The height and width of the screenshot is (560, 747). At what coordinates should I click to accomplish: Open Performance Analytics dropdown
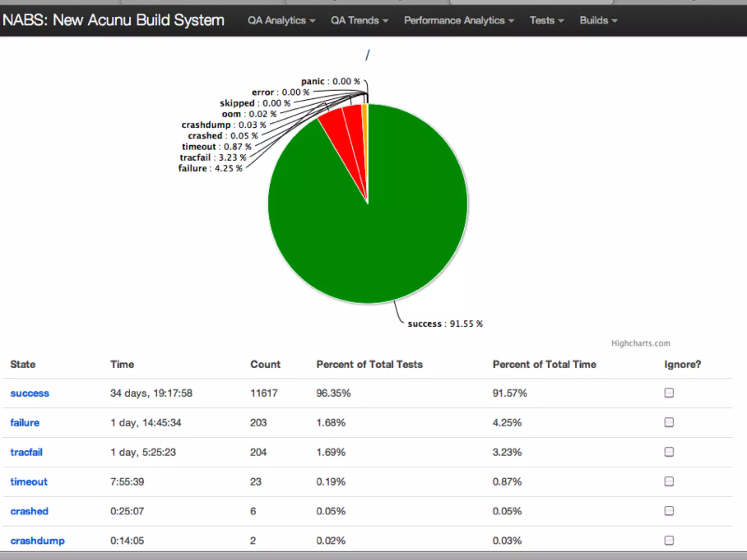coord(458,20)
